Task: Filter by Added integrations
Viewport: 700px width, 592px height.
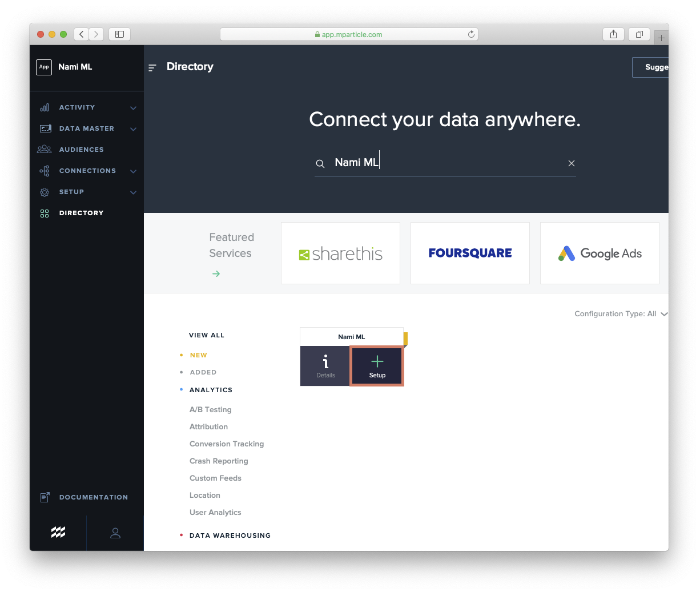Action: tap(203, 372)
